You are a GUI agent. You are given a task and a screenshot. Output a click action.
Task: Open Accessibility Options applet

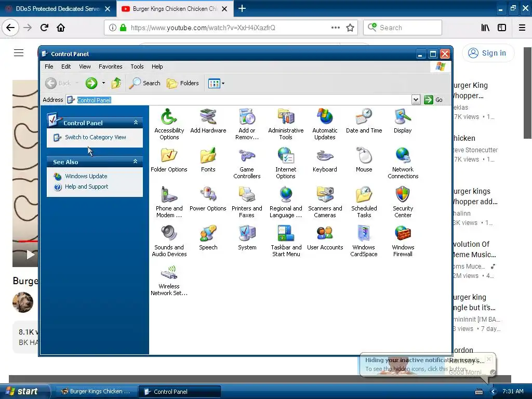tap(169, 124)
